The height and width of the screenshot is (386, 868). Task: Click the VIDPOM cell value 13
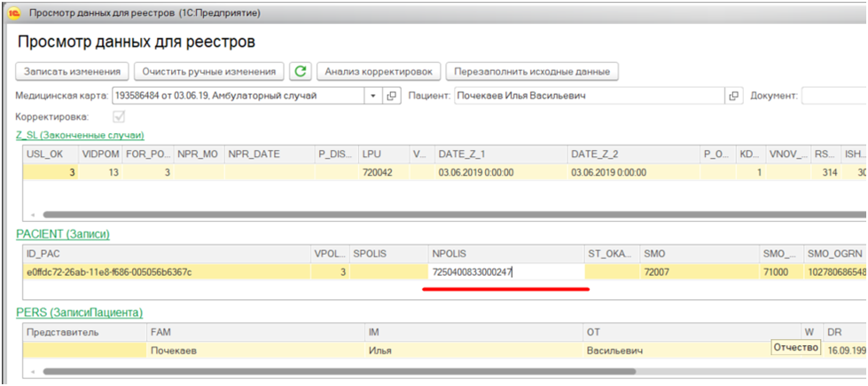pos(100,172)
